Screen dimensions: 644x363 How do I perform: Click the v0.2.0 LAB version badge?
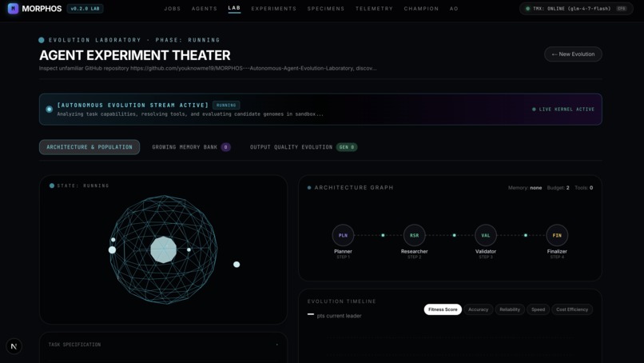tap(85, 8)
